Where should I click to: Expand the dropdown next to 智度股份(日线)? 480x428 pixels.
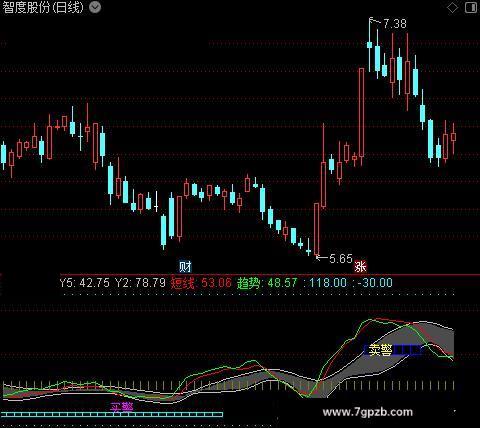pos(95,7)
